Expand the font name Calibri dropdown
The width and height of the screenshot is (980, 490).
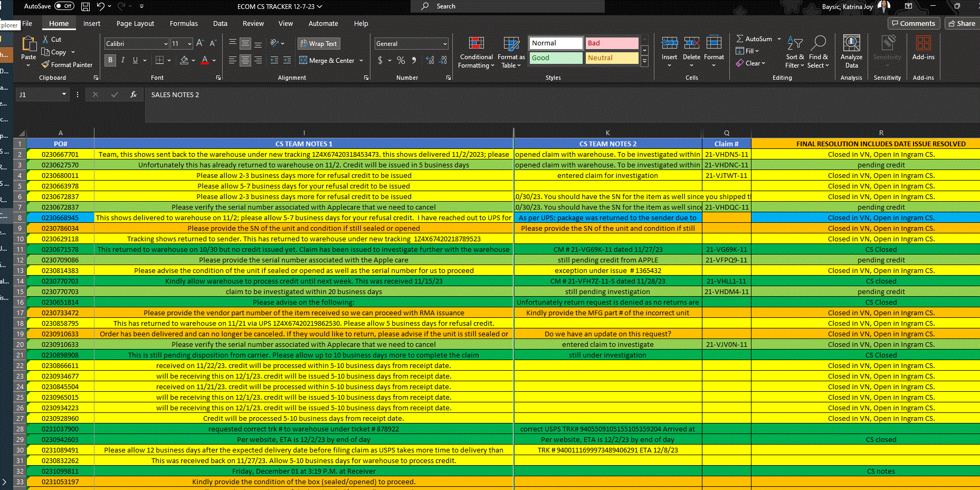pos(166,44)
